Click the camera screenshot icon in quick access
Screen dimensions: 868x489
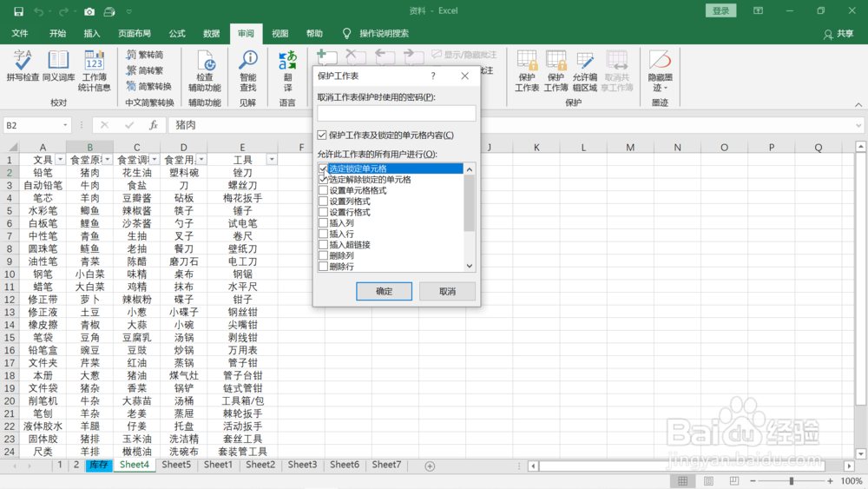(x=89, y=11)
